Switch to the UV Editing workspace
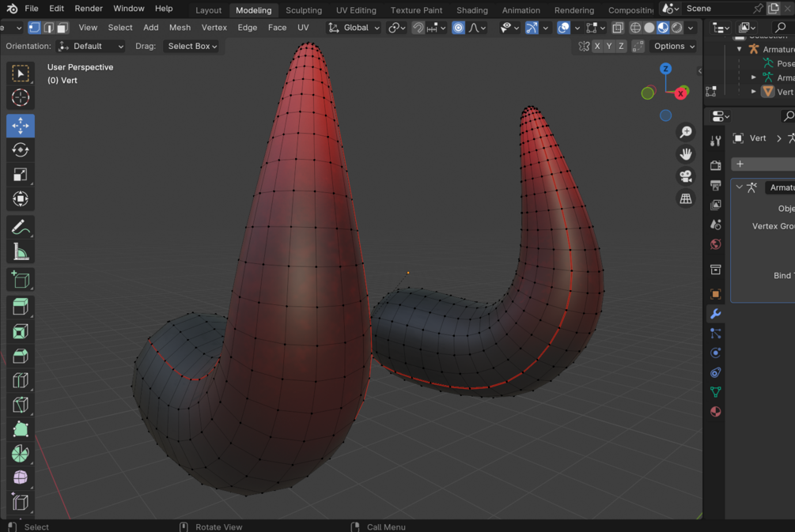Image resolution: width=795 pixels, height=532 pixels. coord(356,10)
